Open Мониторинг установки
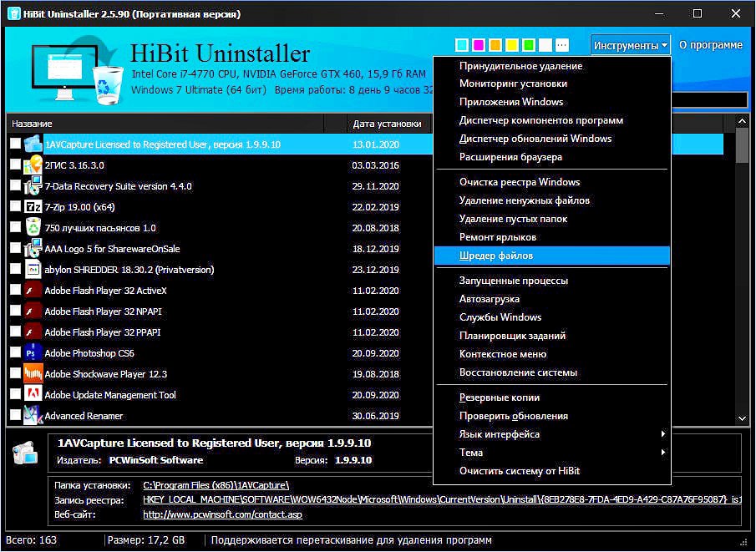Screen dimensions: 756x552 coord(552,84)
